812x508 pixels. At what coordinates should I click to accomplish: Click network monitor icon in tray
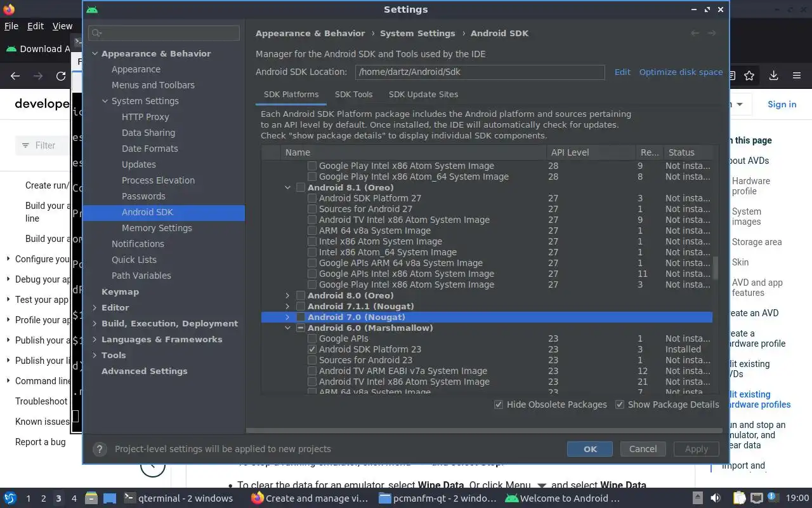[756, 498]
